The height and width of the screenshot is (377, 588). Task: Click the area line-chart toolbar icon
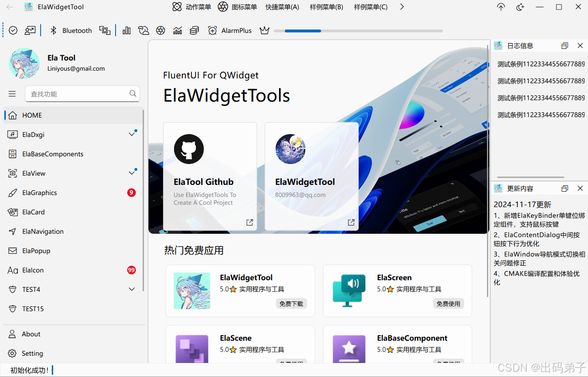click(177, 30)
